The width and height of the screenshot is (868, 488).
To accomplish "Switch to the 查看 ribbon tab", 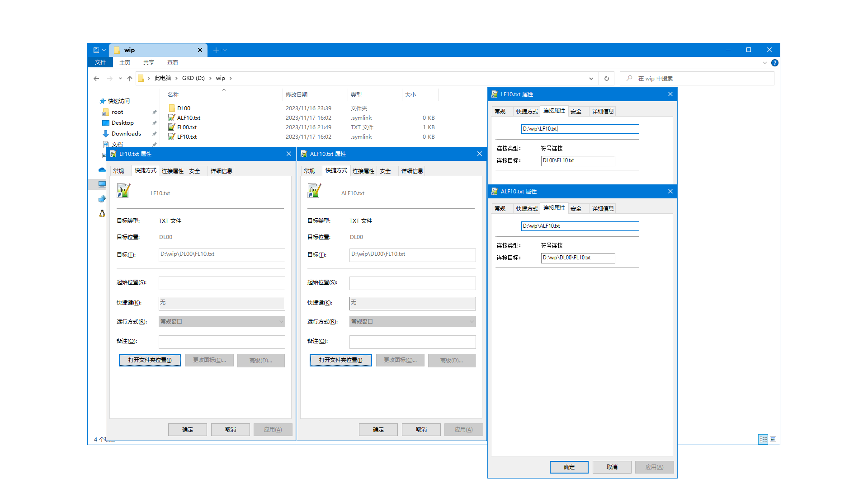I will click(x=172, y=62).
